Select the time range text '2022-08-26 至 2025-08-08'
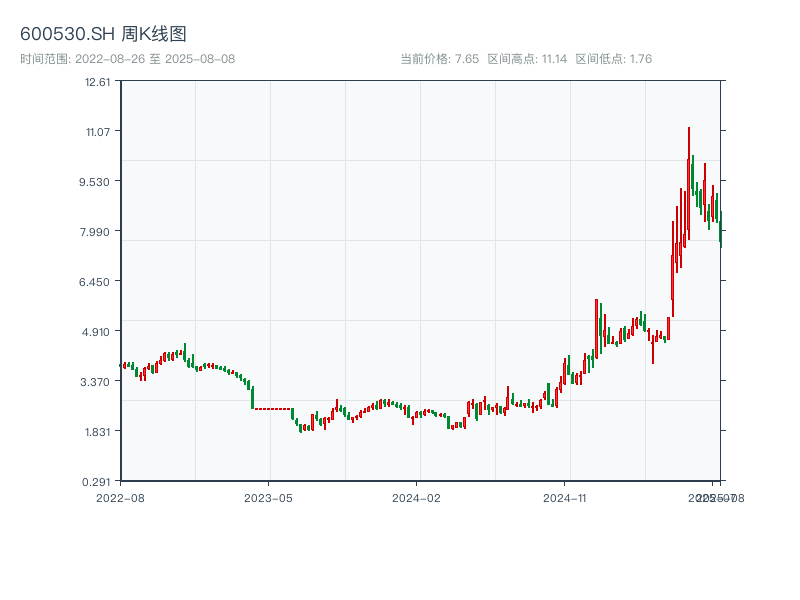 [155, 59]
